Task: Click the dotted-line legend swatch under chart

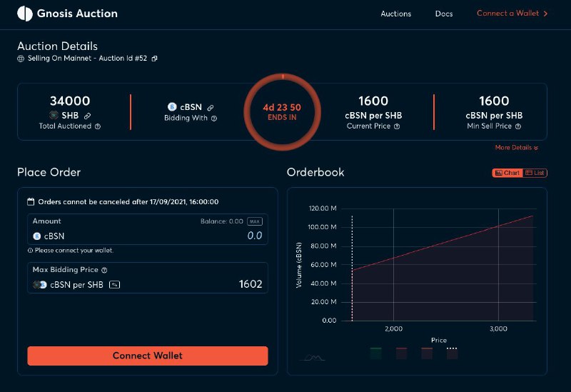Action: [x=452, y=353]
